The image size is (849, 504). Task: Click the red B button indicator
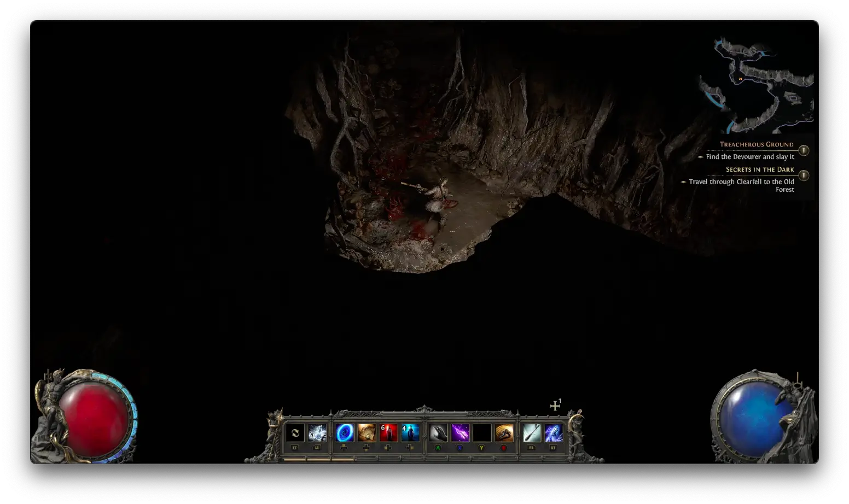(x=504, y=448)
